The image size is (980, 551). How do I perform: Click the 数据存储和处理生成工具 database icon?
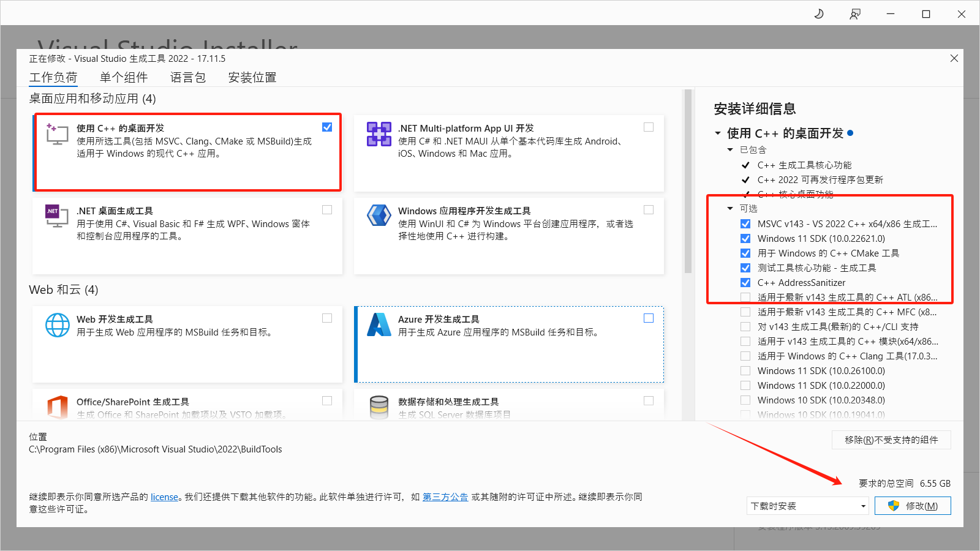point(379,407)
